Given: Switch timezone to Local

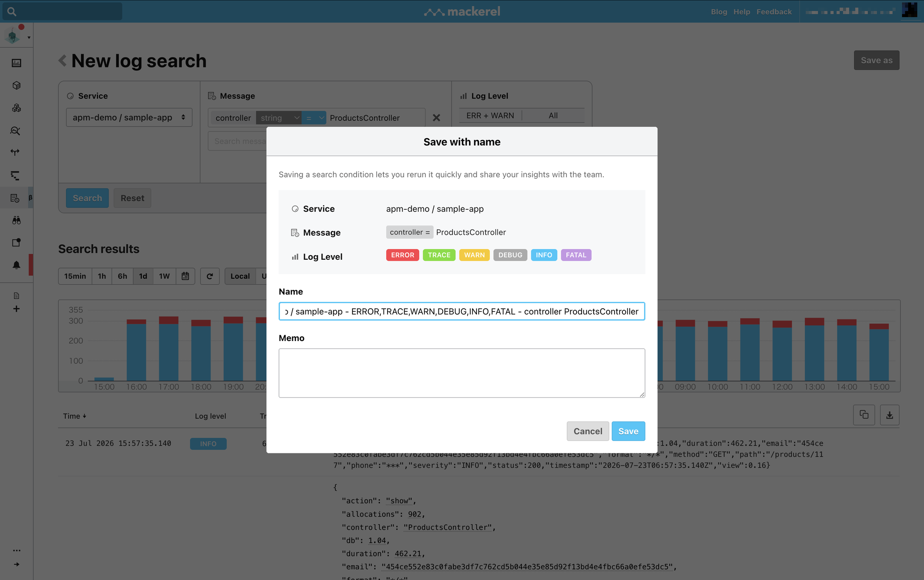Looking at the screenshot, I should pos(240,276).
